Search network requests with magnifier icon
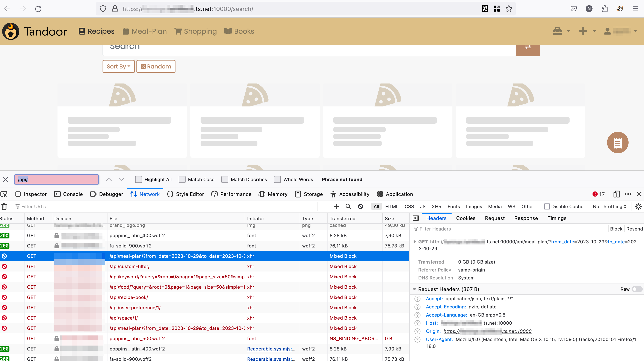 click(348, 206)
